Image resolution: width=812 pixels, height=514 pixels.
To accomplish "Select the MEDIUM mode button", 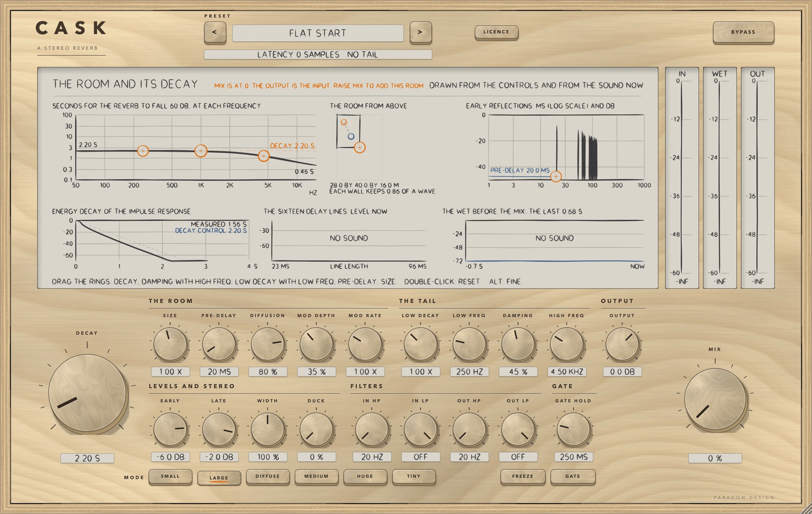I will (316, 476).
